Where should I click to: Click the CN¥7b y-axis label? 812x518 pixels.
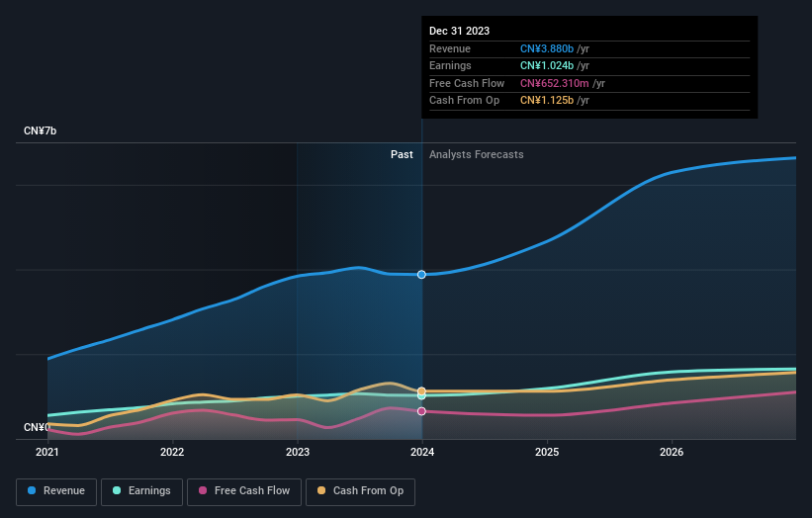[40, 130]
